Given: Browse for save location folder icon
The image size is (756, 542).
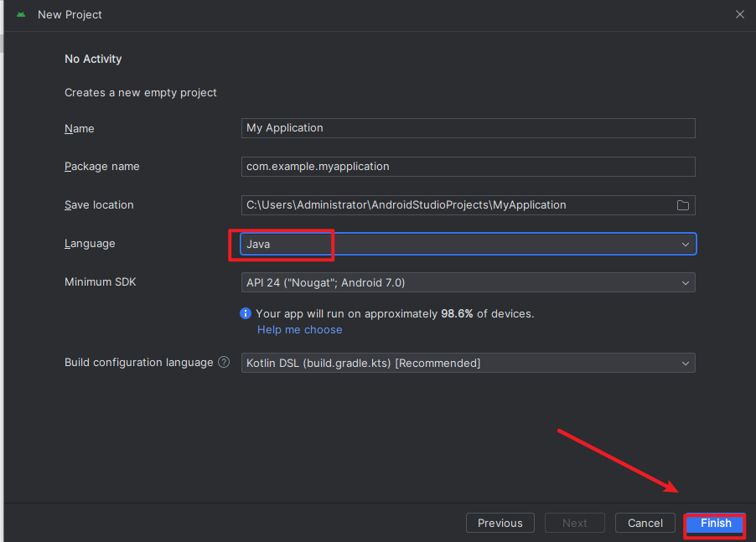Looking at the screenshot, I should 682,205.
